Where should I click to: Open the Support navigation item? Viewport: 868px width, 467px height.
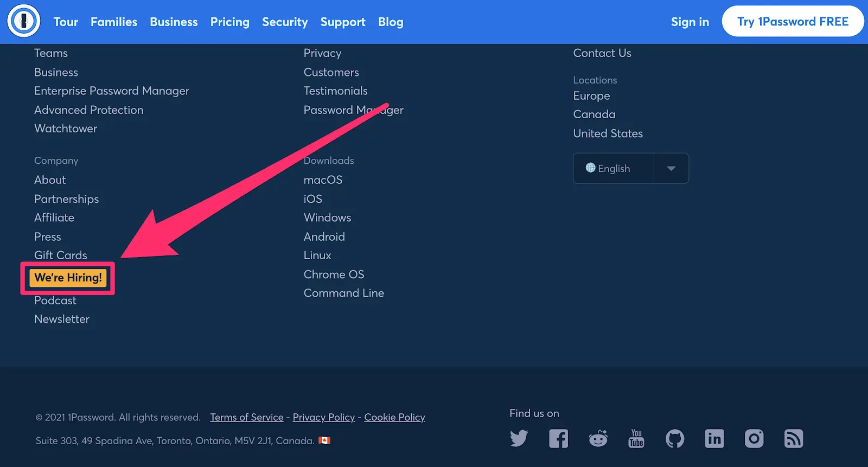[343, 22]
